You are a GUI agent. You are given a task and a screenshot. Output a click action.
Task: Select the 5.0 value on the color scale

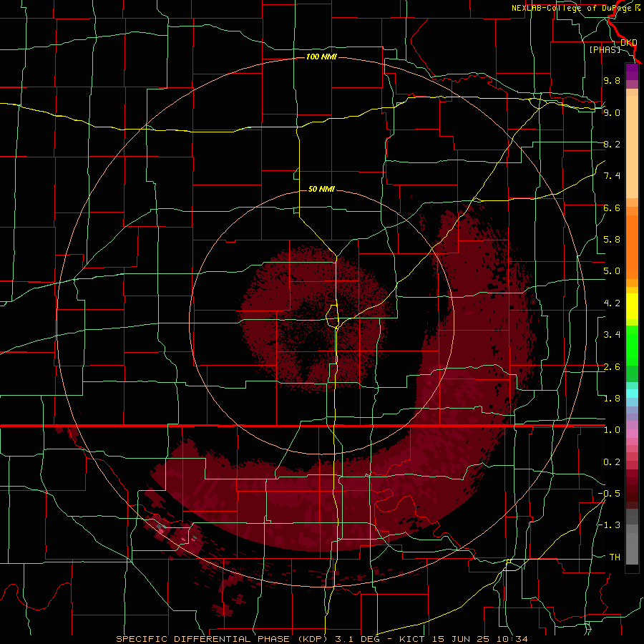(x=612, y=271)
